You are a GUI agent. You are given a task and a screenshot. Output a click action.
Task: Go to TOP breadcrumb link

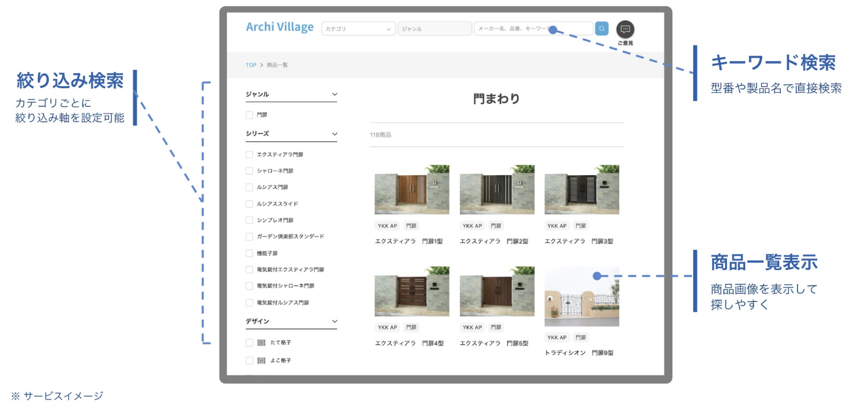251,65
